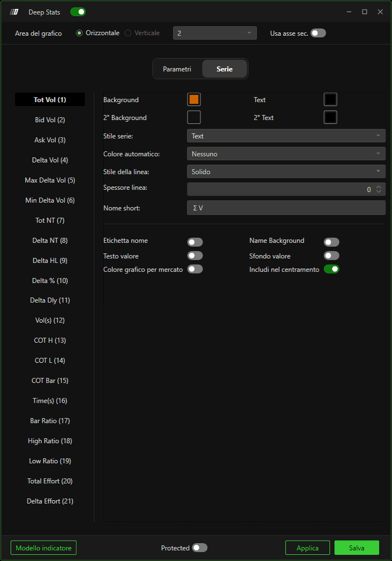
Task: Click the Modello indicatore button
Action: pyautogui.click(x=44, y=548)
